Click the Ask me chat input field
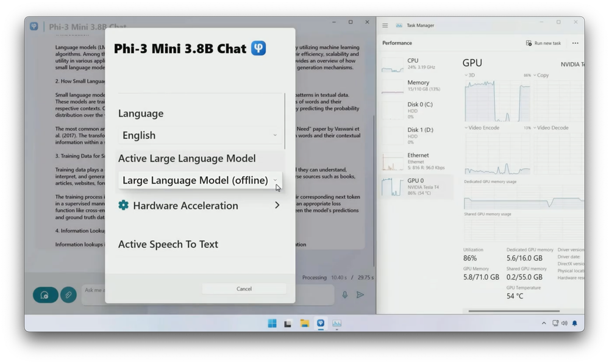609x364 pixels. (208, 295)
